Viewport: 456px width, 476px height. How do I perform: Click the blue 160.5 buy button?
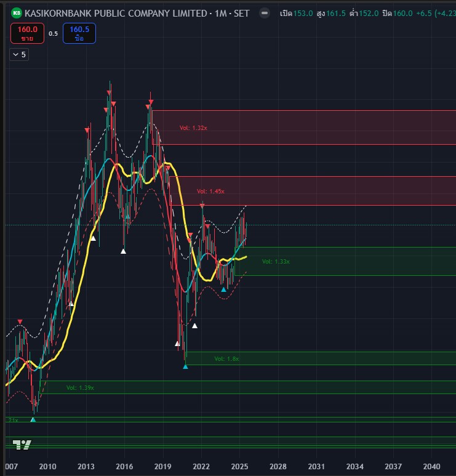(x=79, y=33)
